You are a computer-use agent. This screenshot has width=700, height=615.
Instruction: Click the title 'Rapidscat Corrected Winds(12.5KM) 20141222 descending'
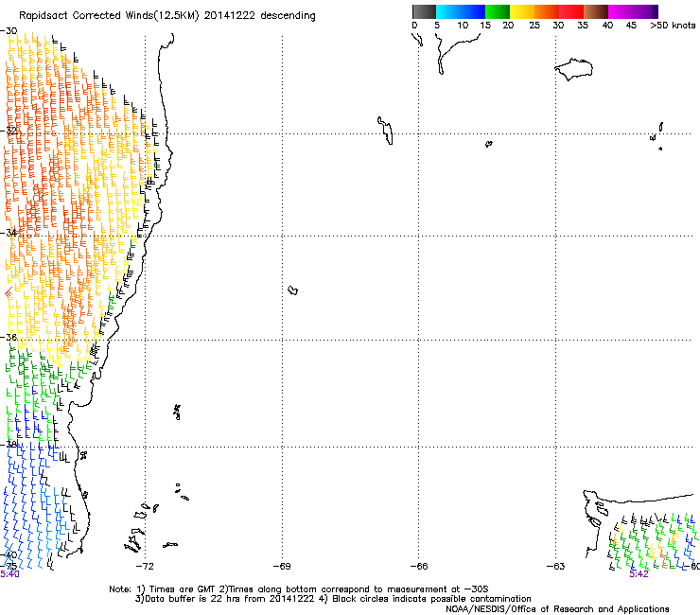(x=167, y=16)
